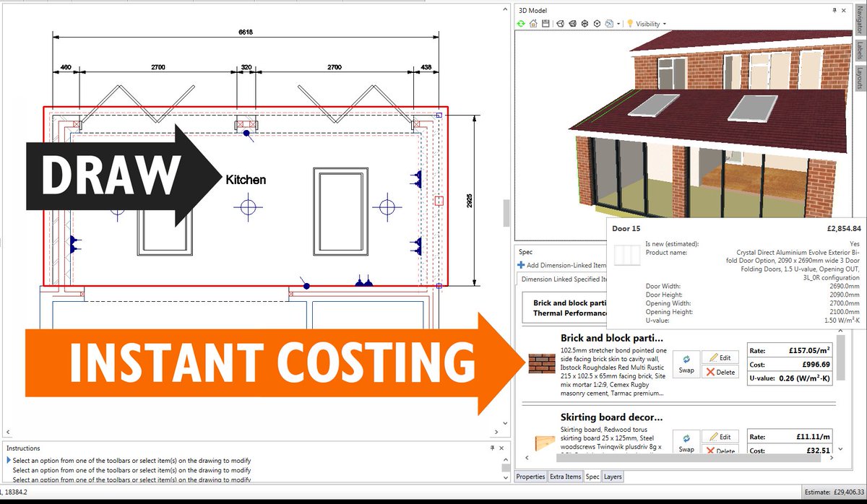
Task: Save the 3D model image
Action: coord(545,23)
